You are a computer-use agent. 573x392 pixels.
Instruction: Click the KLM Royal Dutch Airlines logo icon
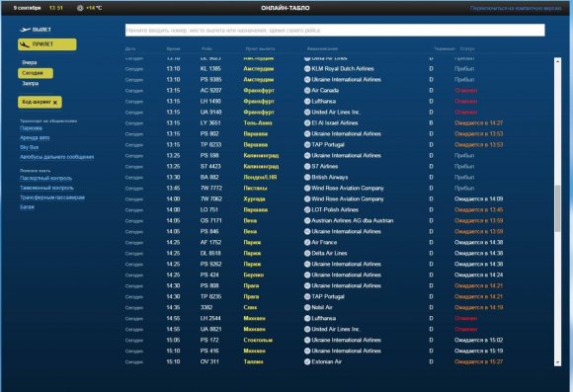[307, 69]
